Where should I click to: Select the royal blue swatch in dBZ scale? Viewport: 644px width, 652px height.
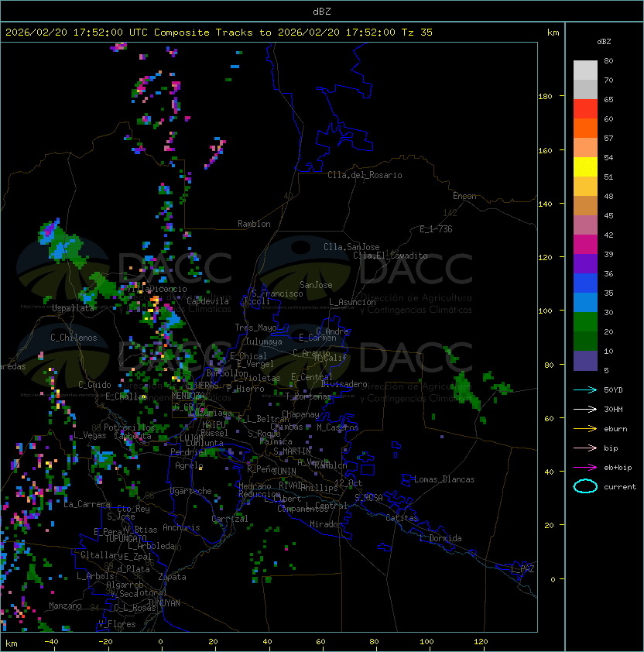coord(585,283)
